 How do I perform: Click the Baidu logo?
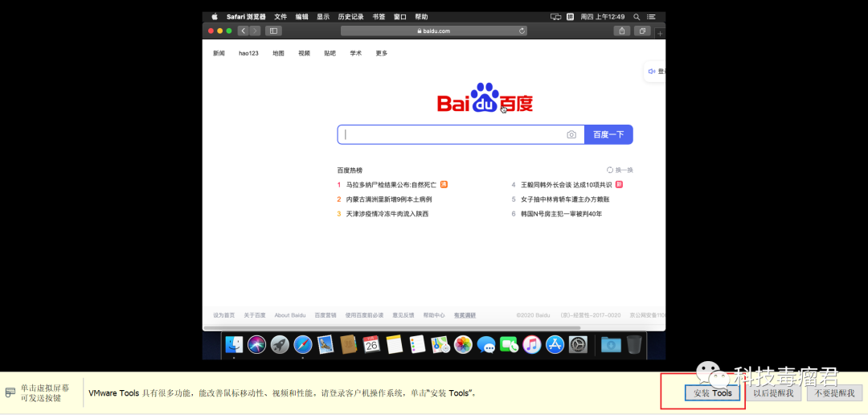coord(485,98)
